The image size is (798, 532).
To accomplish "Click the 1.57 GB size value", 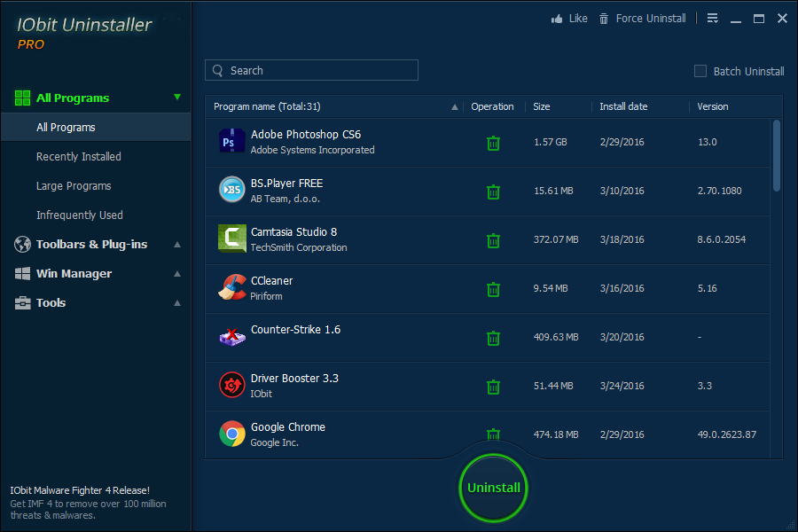I will coord(550,142).
